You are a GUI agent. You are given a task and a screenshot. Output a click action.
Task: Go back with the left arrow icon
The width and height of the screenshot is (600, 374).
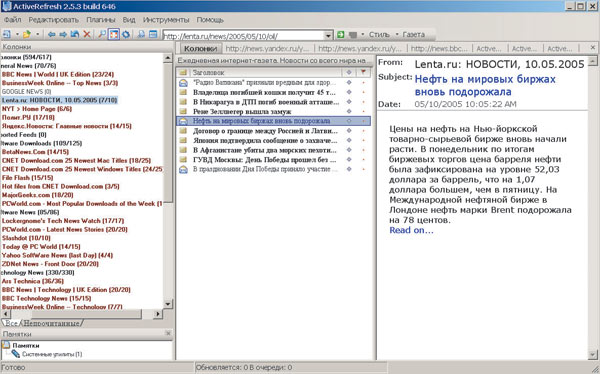coord(51,34)
